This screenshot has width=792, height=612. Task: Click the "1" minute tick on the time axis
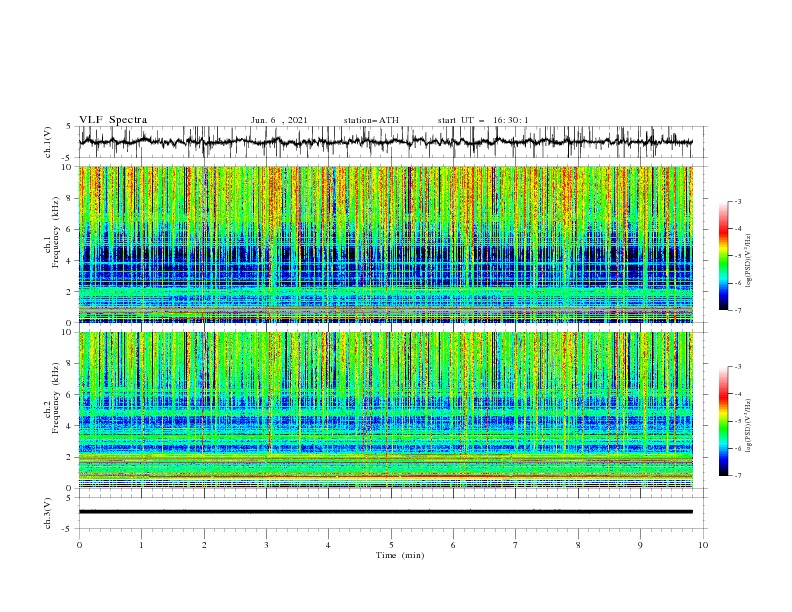click(141, 545)
